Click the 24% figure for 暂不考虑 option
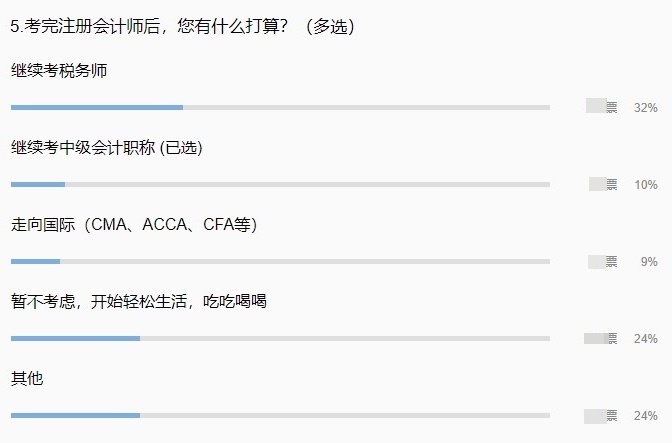 pyautogui.click(x=645, y=339)
